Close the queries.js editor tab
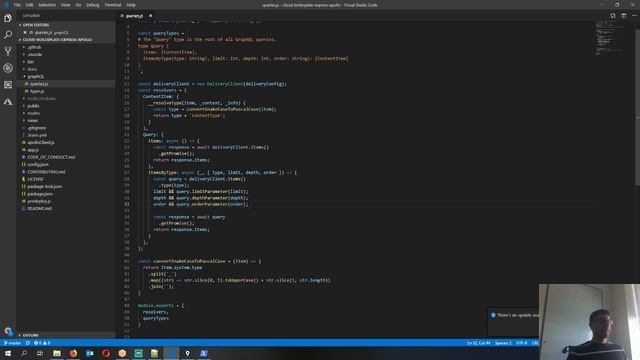 (151, 16)
